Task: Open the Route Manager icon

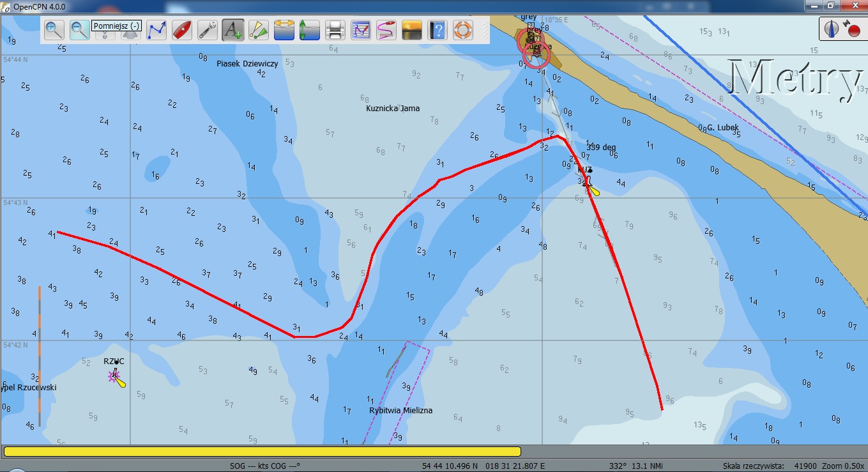Action: click(x=361, y=30)
